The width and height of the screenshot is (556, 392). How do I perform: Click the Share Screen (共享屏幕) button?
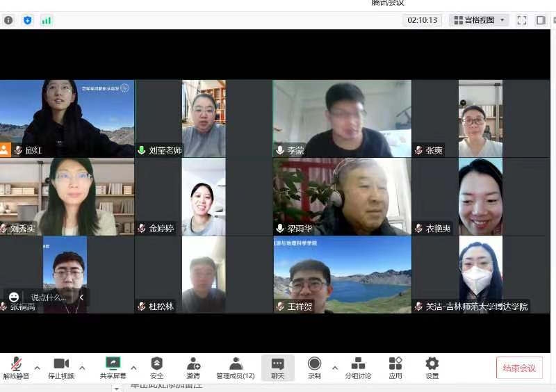(113, 368)
